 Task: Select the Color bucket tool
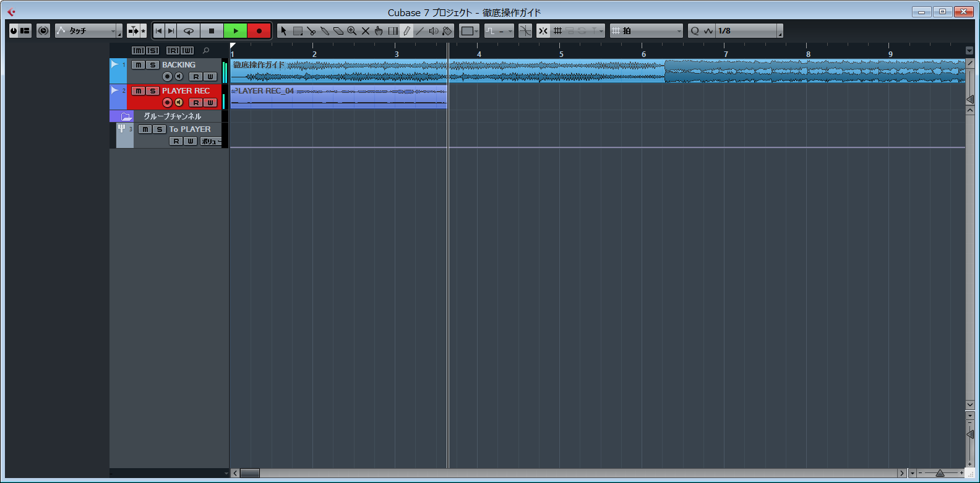click(x=447, y=31)
